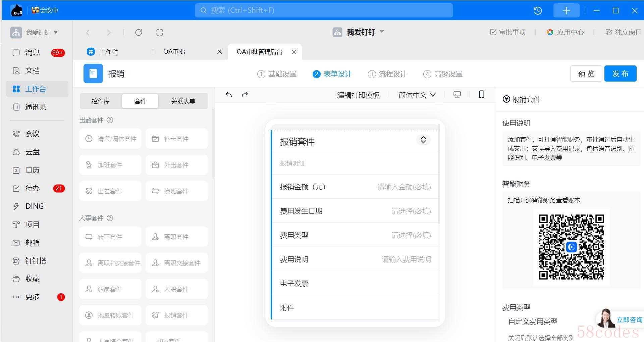This screenshot has width=644, height=342.
Task: Collapse the 报销套件 card with chevron toggle
Action: tap(423, 140)
